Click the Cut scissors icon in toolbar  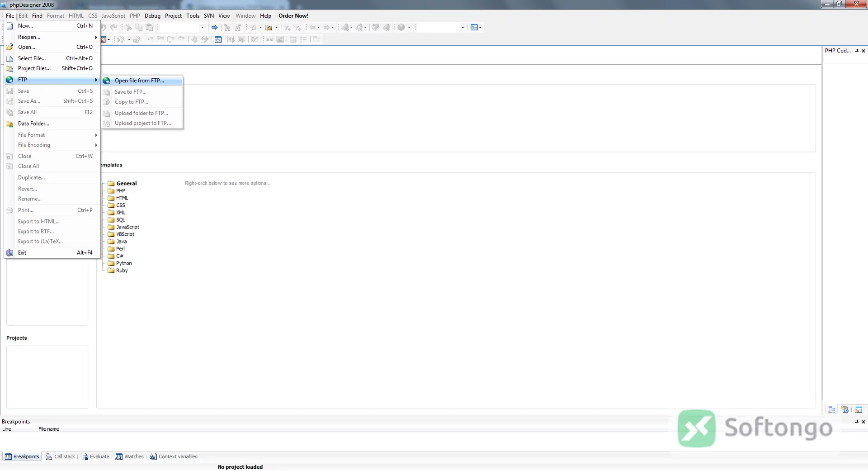129,28
